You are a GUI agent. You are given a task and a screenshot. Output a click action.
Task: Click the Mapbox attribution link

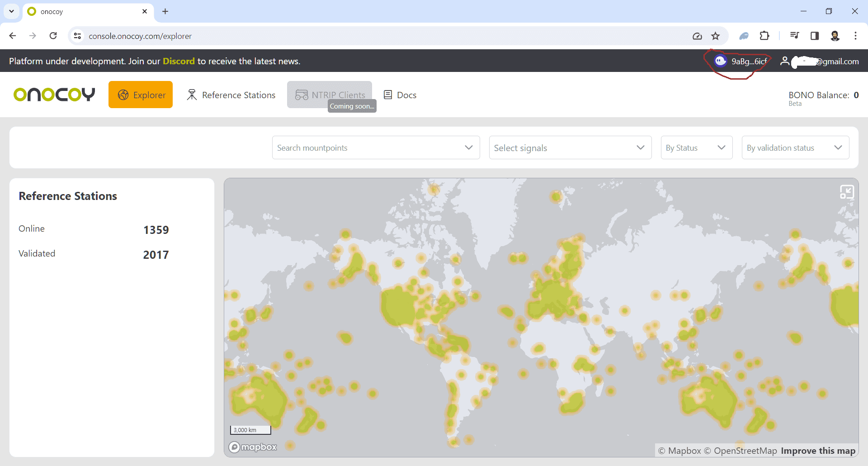point(679,451)
